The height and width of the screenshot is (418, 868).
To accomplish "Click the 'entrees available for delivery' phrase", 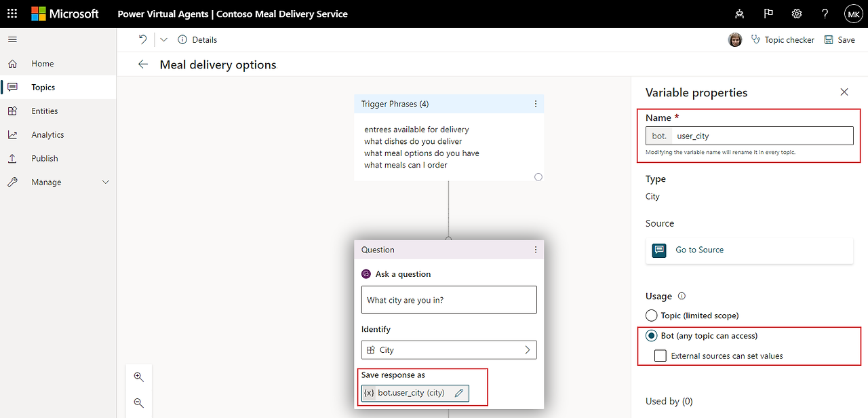I will tap(416, 130).
